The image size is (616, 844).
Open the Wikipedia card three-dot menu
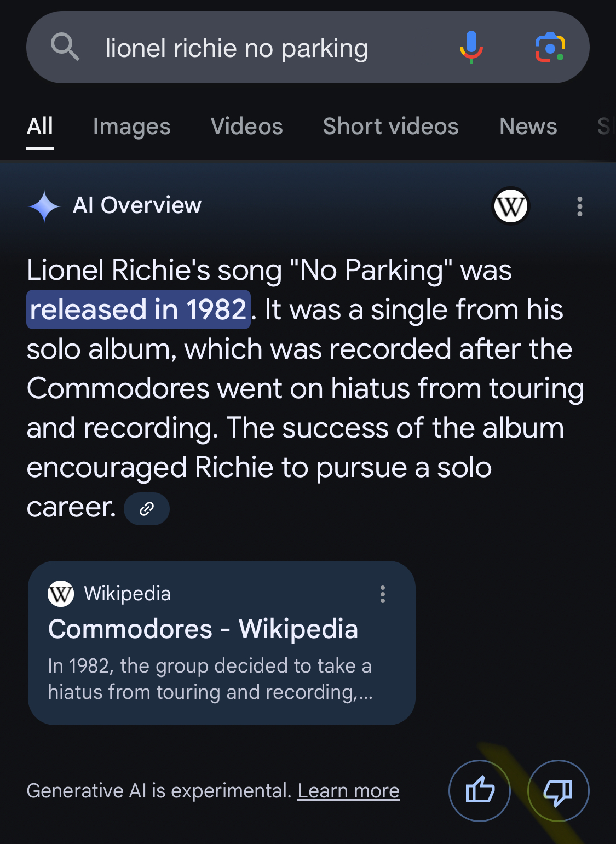click(383, 594)
